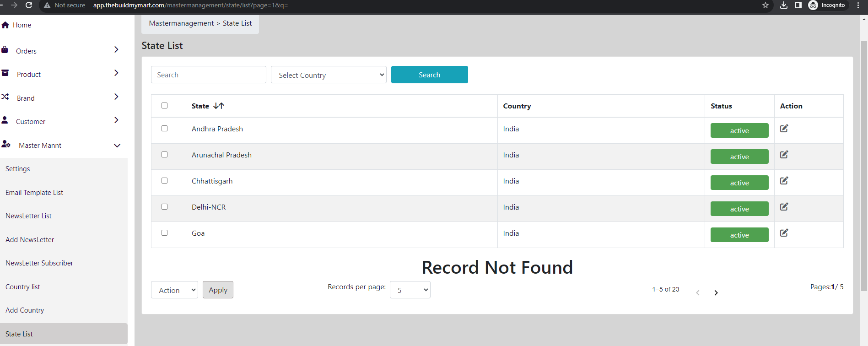Viewport: 868px width, 346px height.
Task: Toggle active status for Arunachal Pradesh
Action: (x=739, y=157)
